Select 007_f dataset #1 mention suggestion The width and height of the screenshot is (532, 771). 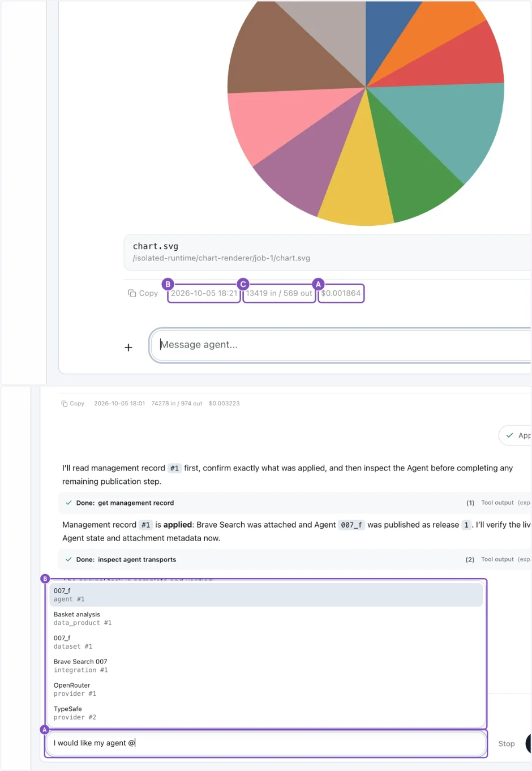tap(266, 642)
